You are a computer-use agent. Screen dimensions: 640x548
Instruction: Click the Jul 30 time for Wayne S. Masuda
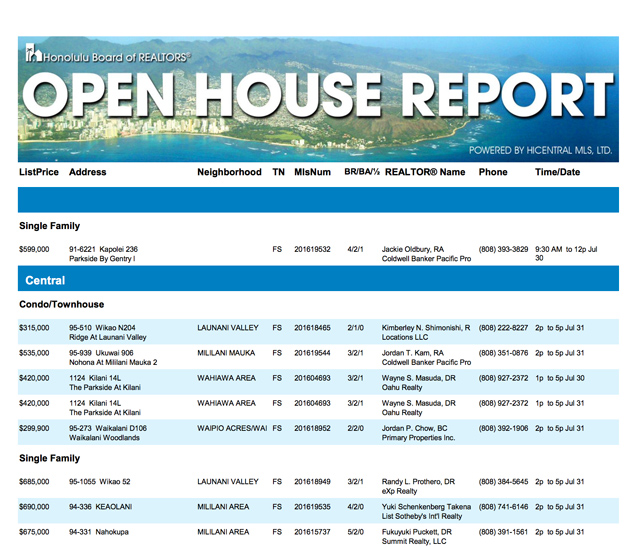coord(560,378)
